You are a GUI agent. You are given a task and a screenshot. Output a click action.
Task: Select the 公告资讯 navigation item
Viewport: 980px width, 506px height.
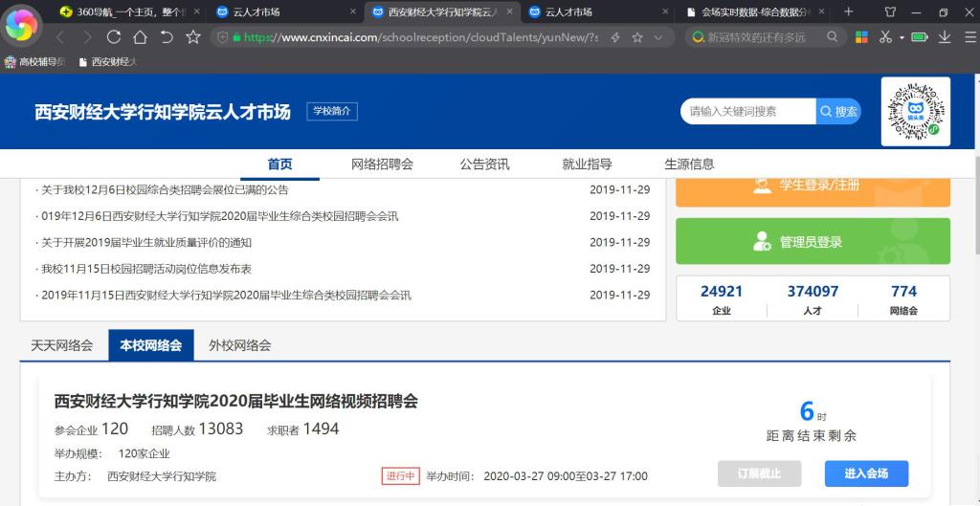[484, 165]
